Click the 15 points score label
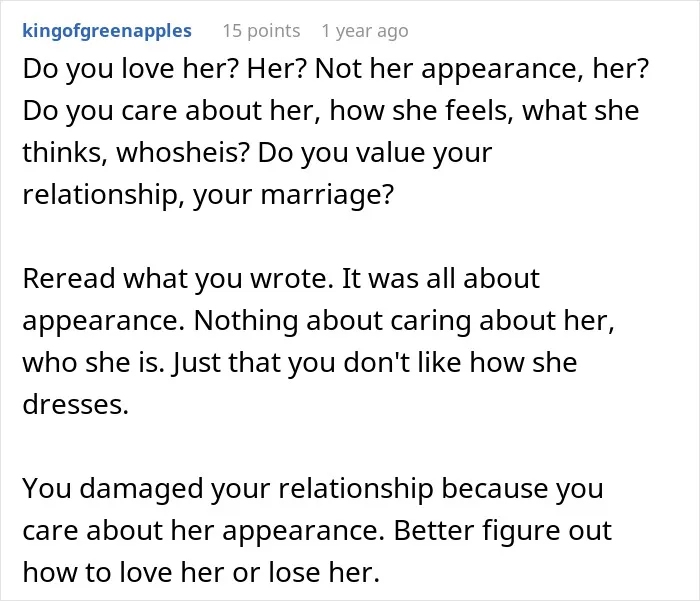 tap(261, 31)
